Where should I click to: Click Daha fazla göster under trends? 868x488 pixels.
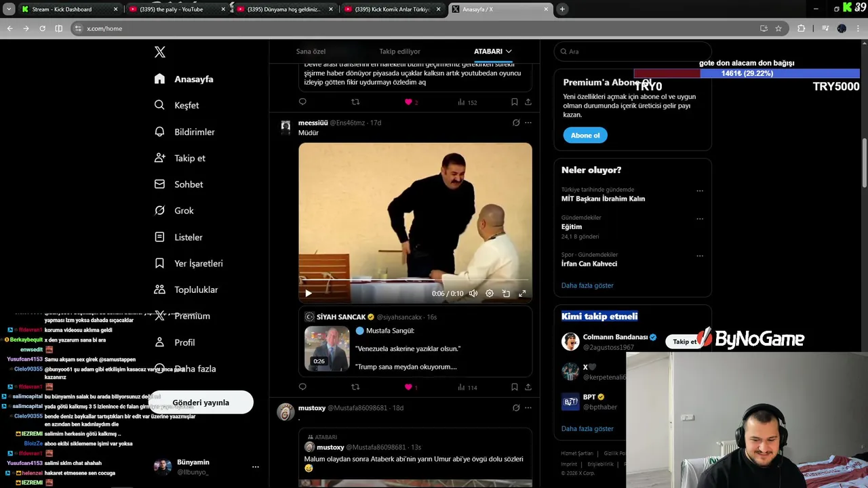[x=587, y=285]
